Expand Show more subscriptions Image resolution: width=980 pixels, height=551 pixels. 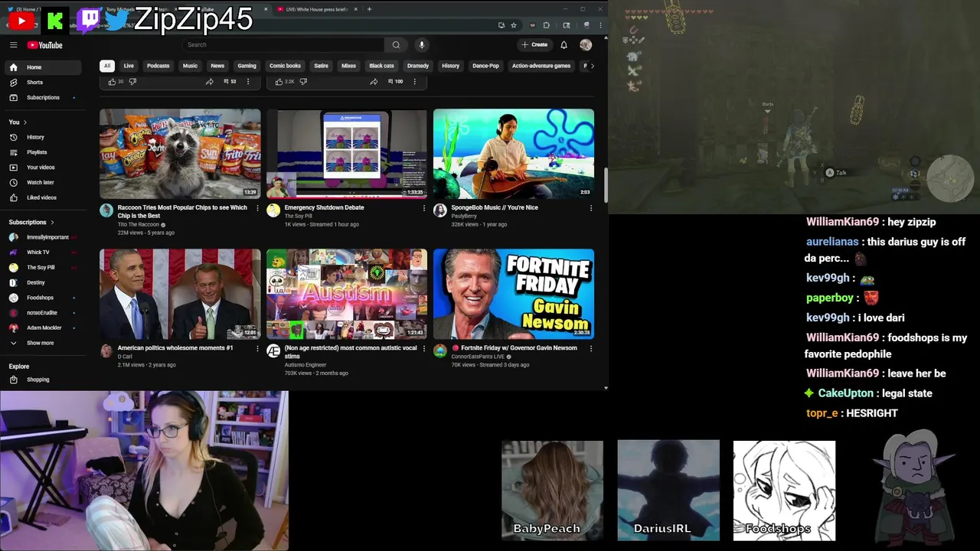click(x=44, y=343)
